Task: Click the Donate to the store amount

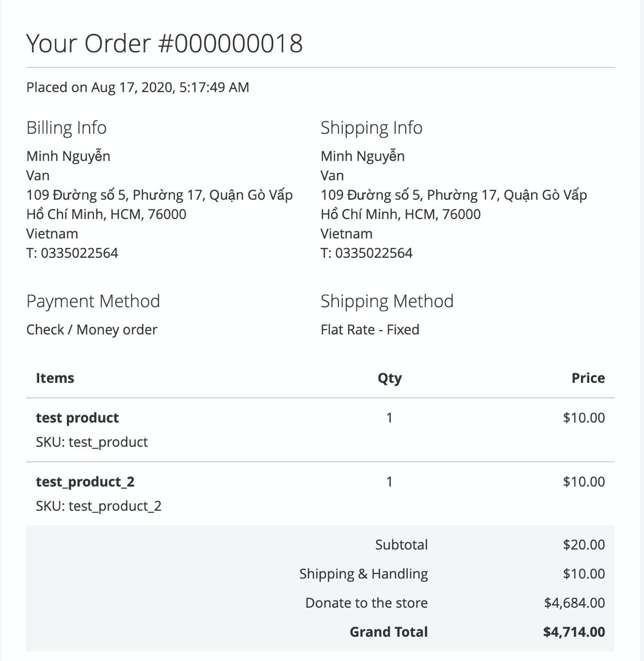Action: [574, 603]
